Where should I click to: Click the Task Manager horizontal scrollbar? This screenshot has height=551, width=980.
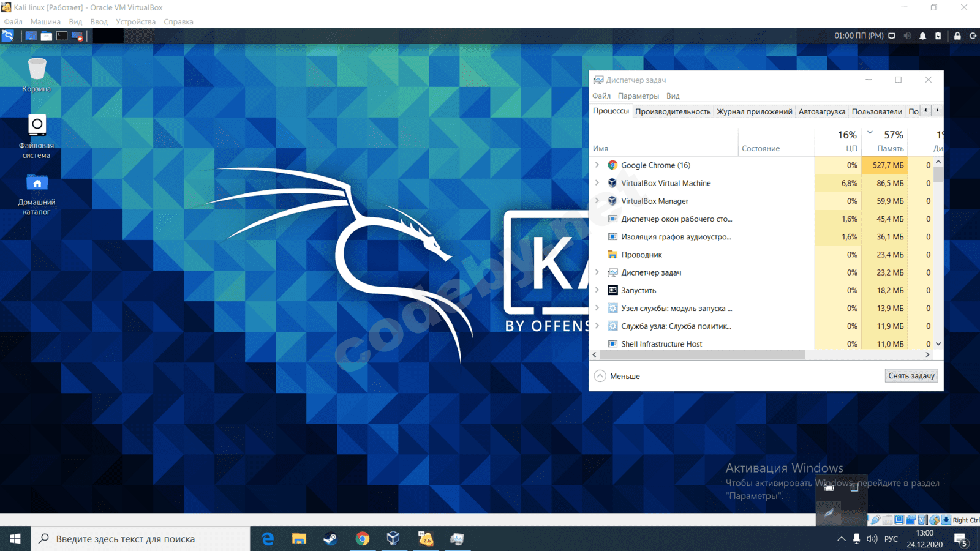click(702, 355)
